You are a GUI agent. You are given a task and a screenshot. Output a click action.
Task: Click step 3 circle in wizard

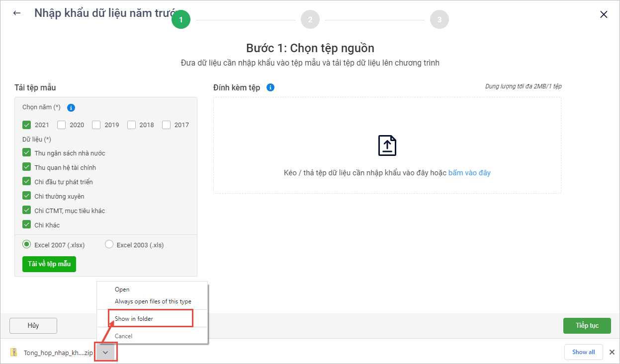click(x=440, y=20)
